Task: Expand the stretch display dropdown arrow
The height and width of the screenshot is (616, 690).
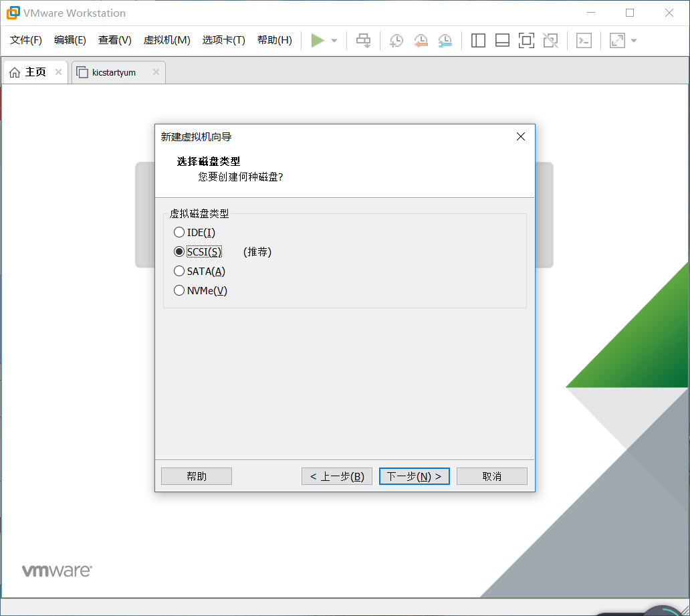Action: pyautogui.click(x=634, y=41)
